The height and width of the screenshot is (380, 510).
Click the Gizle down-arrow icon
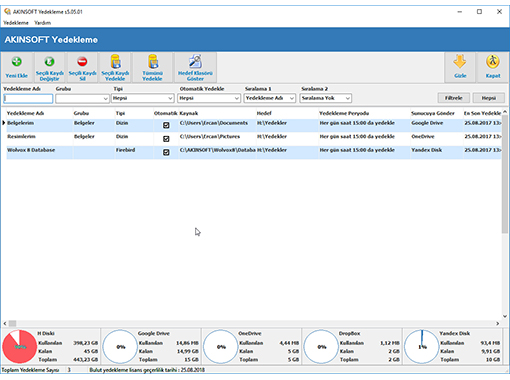460,62
